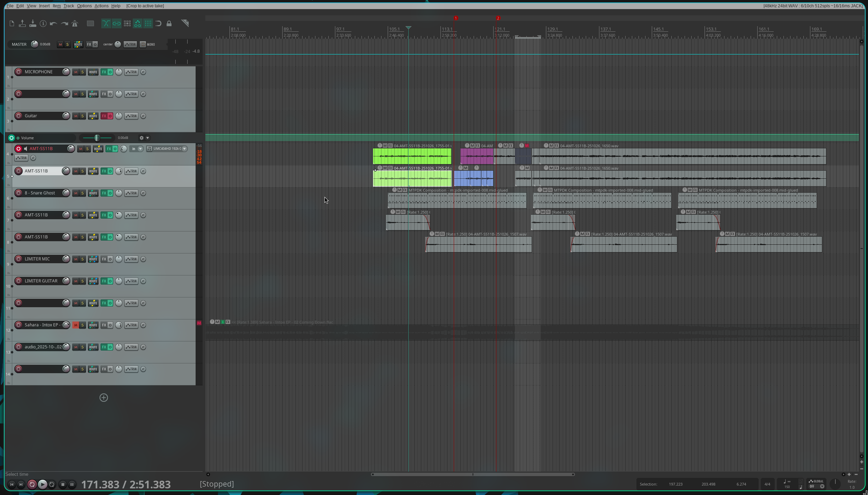
Task: Click the add track plus icon
Action: click(x=104, y=398)
